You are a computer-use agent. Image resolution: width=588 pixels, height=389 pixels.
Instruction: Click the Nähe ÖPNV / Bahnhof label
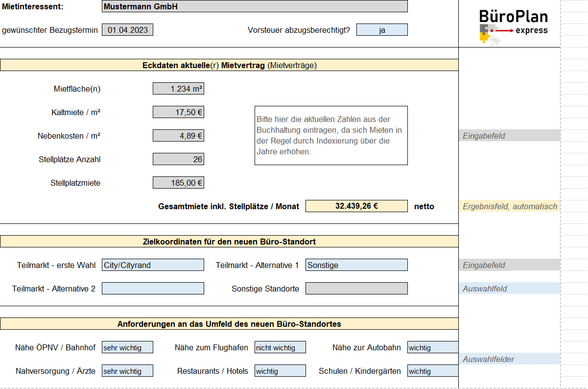coord(55,347)
